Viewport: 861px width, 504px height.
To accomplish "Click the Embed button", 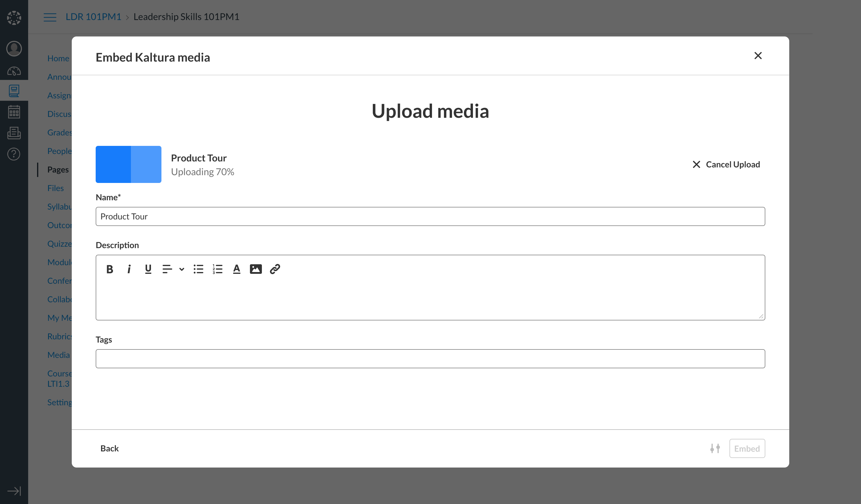I will pos(747,448).
